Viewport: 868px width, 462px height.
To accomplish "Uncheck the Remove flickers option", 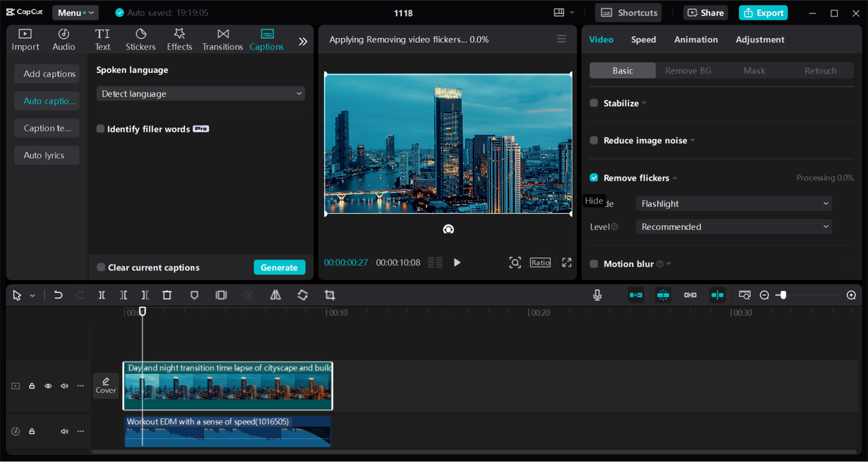I will [594, 178].
